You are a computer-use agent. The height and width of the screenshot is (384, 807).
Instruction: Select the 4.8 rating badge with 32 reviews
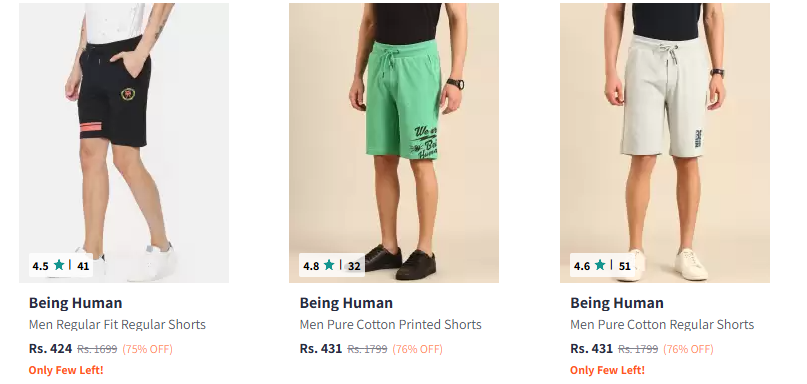331,266
